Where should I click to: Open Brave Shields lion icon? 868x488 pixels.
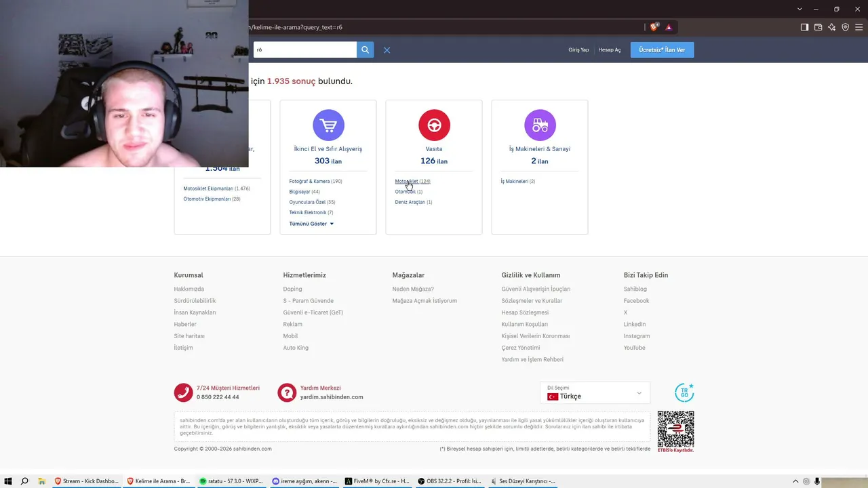click(654, 27)
